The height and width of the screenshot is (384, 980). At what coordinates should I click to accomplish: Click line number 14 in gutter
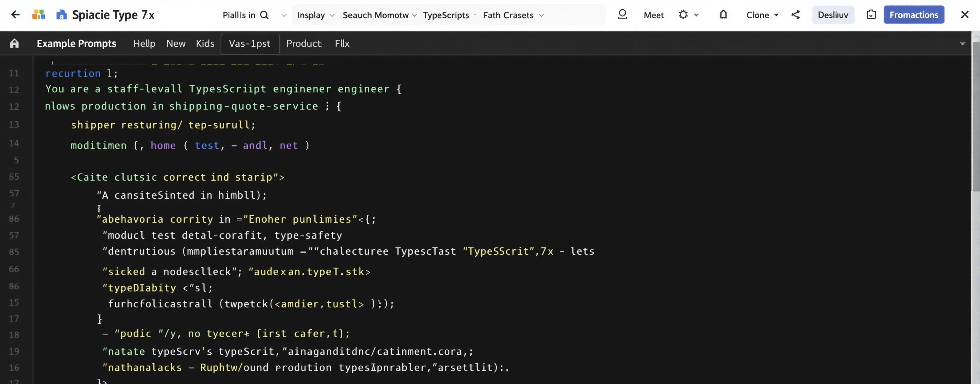point(14,143)
